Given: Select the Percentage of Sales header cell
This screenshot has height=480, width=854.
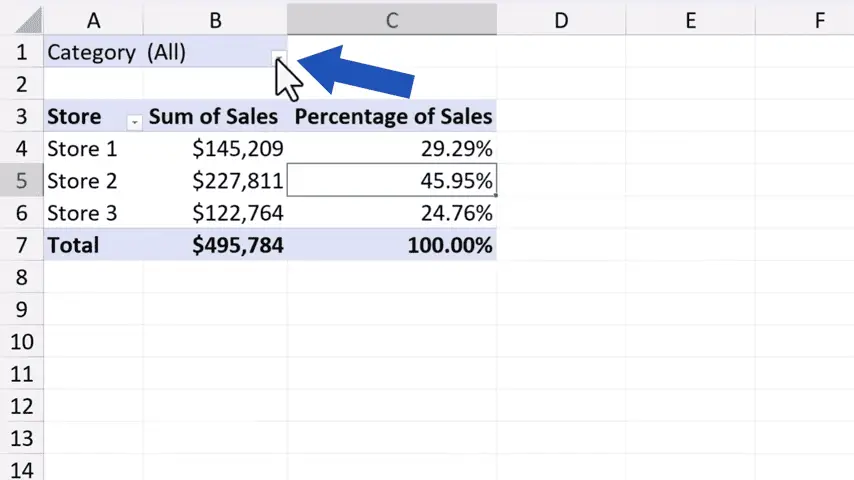Looking at the screenshot, I should (393, 117).
